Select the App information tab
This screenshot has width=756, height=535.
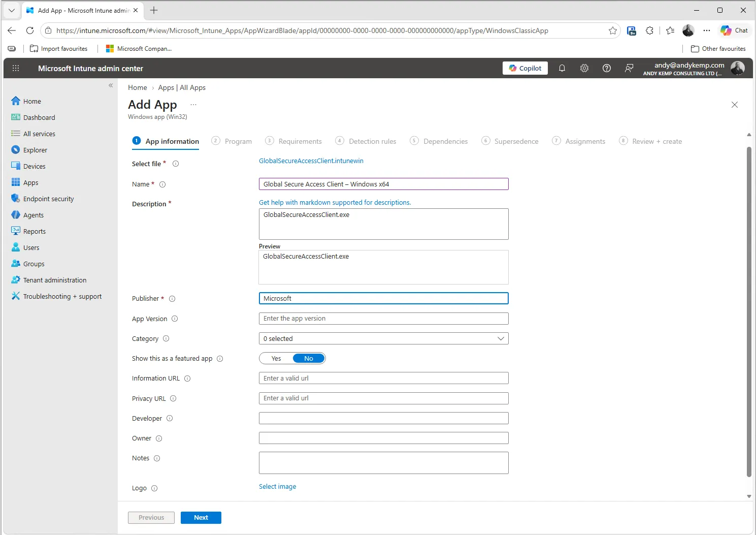click(x=166, y=141)
